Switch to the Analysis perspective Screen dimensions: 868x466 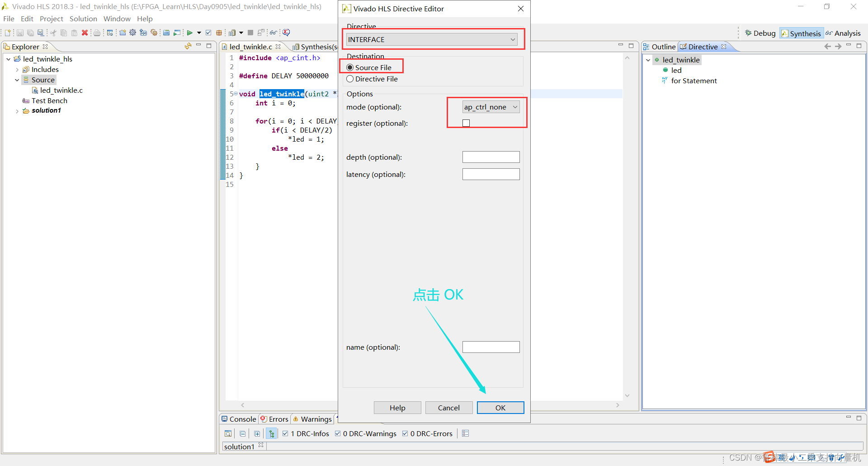click(843, 33)
